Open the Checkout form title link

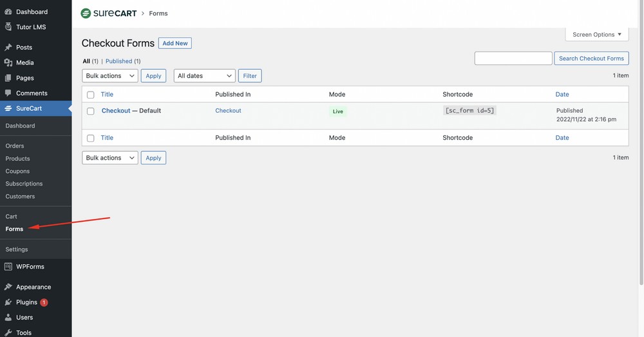coord(116,111)
